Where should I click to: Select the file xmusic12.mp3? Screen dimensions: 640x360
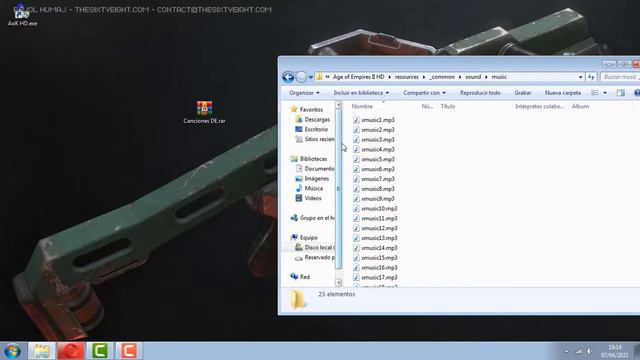tap(375, 228)
